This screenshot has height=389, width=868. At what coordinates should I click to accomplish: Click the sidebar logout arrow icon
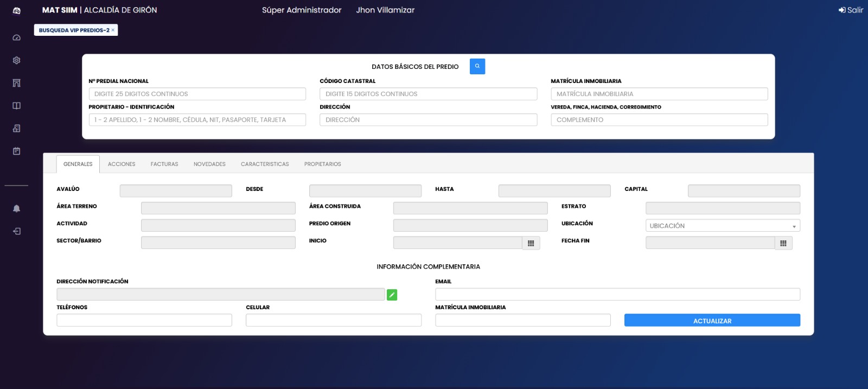coord(16,231)
